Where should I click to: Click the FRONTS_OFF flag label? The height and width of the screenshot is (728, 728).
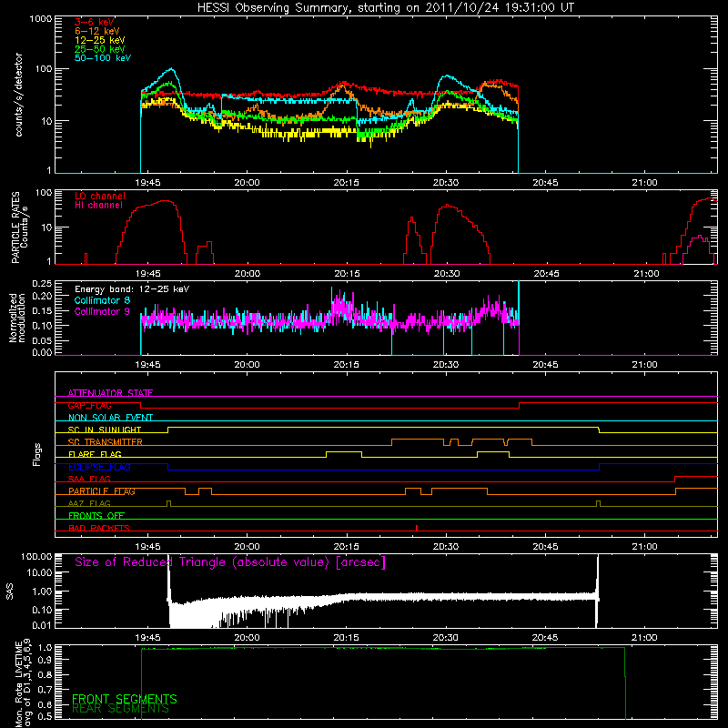pyautogui.click(x=96, y=516)
